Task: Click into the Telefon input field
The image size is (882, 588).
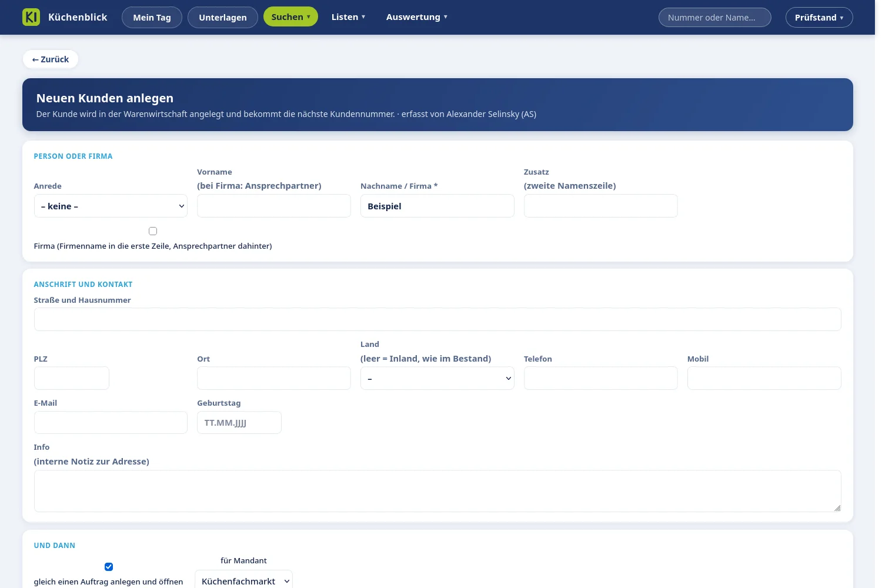Action: [600, 378]
